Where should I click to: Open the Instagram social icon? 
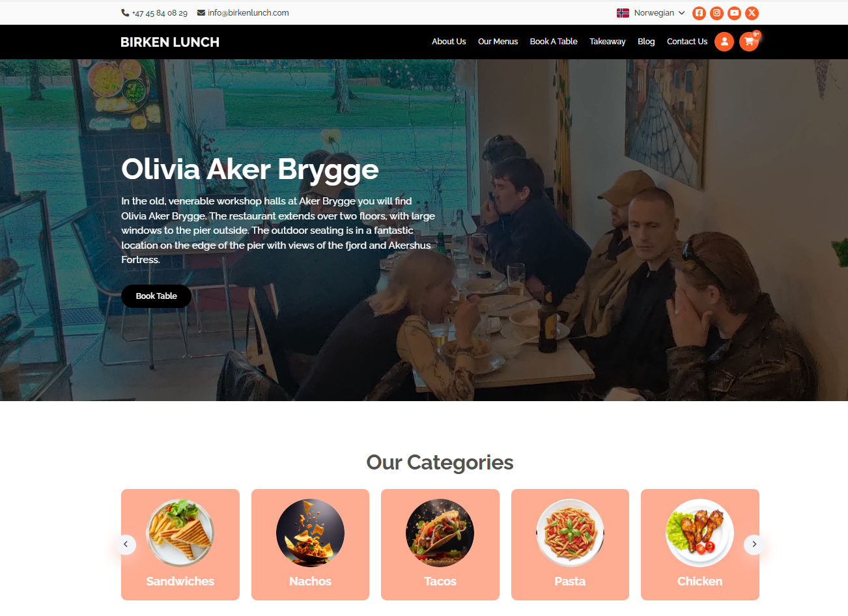pos(716,13)
